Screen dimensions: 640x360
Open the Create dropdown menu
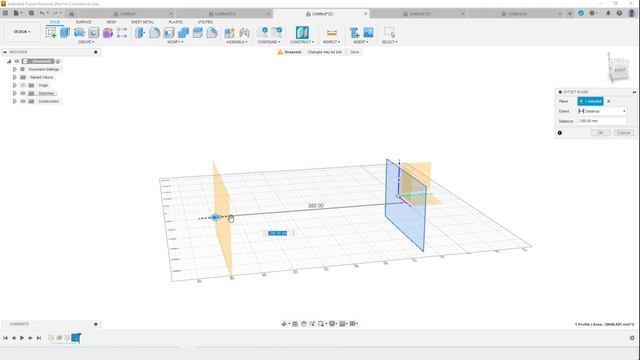(86, 42)
